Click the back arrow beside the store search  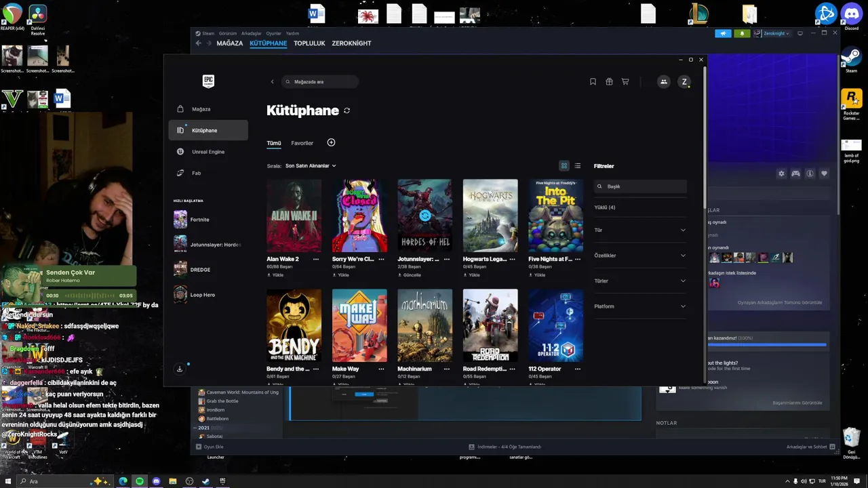click(x=272, y=82)
